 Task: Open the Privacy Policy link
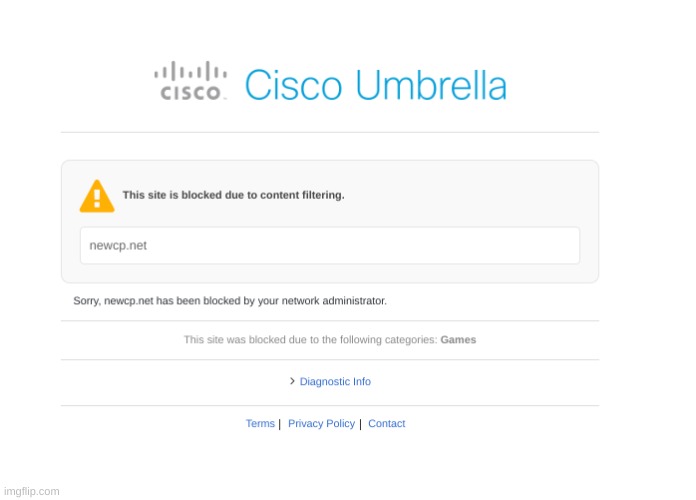321,424
